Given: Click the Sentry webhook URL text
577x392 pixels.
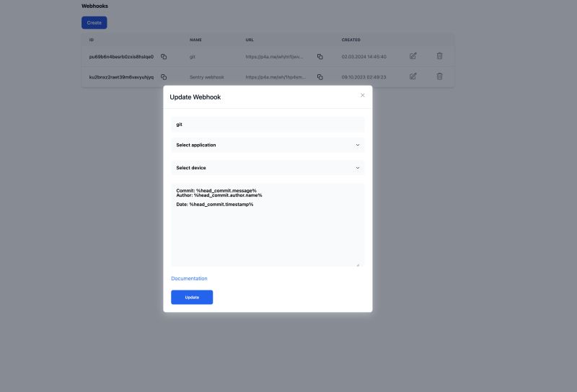Looking at the screenshot, I should (276, 77).
